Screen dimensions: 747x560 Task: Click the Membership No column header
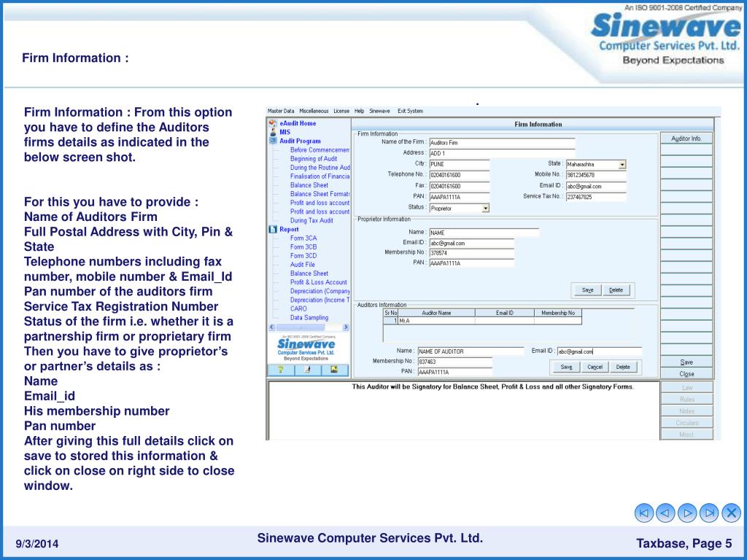(558, 313)
